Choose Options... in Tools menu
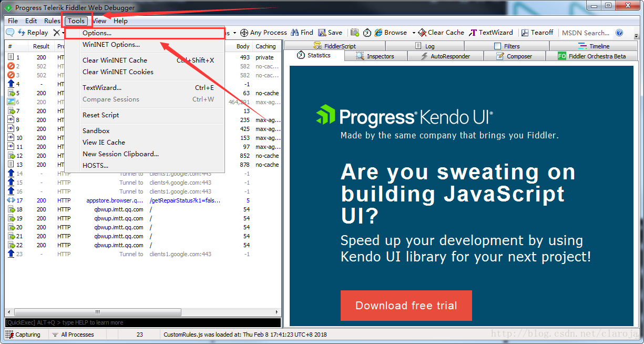Image resolution: width=644 pixels, height=344 pixels. (x=145, y=33)
